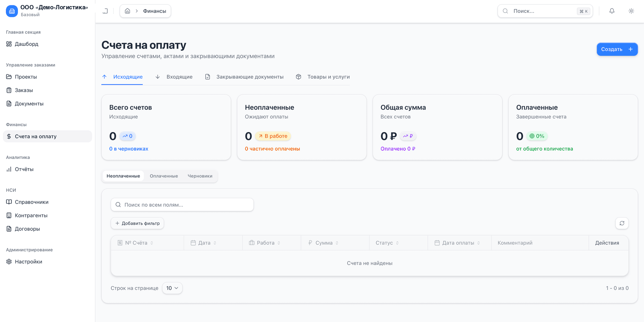
Task: Open notifications bell
Action: [612, 11]
